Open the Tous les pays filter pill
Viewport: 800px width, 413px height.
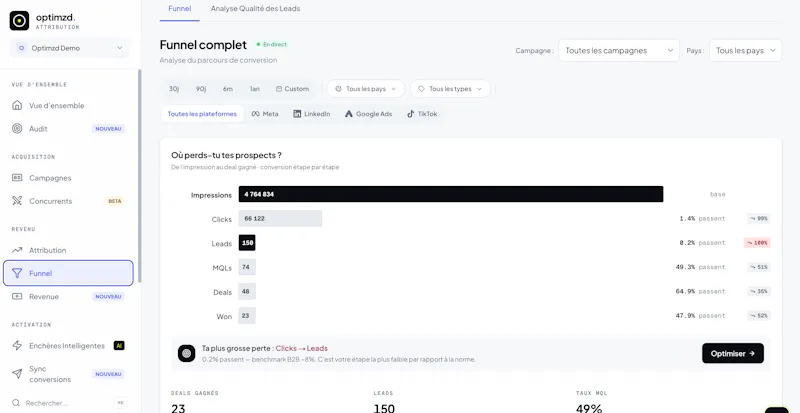click(366, 89)
